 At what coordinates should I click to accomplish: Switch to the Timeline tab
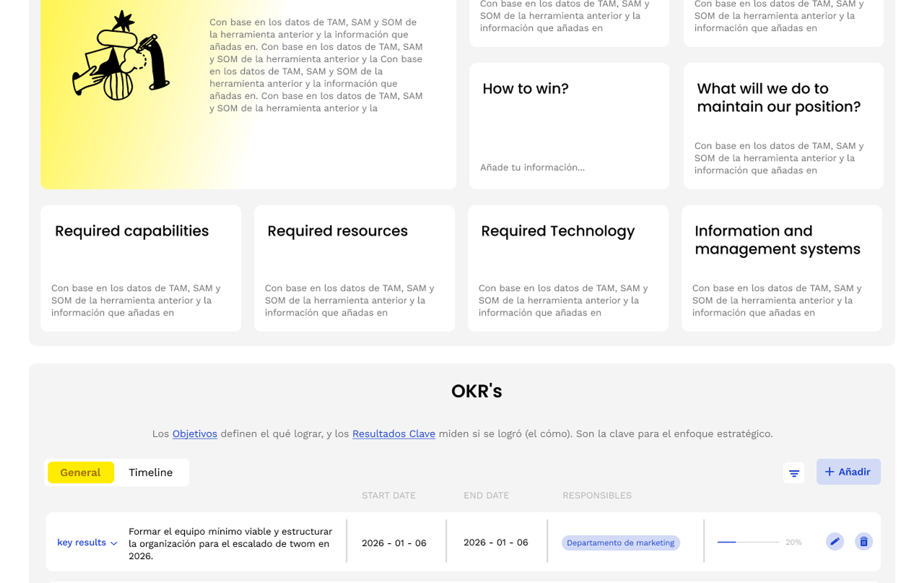tap(150, 472)
